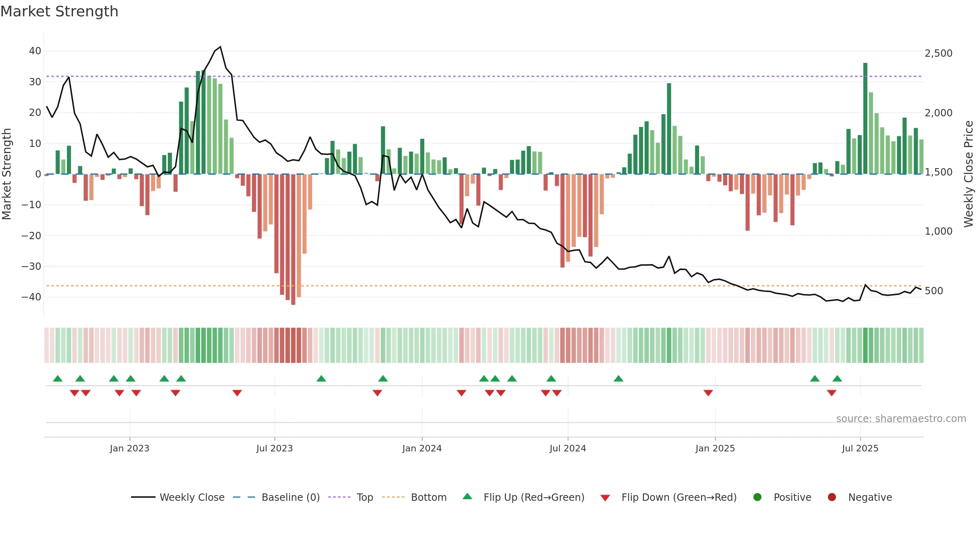Toggle Flip Up (Red→Green) legend entry
This screenshot has width=980, height=551.
(523, 497)
